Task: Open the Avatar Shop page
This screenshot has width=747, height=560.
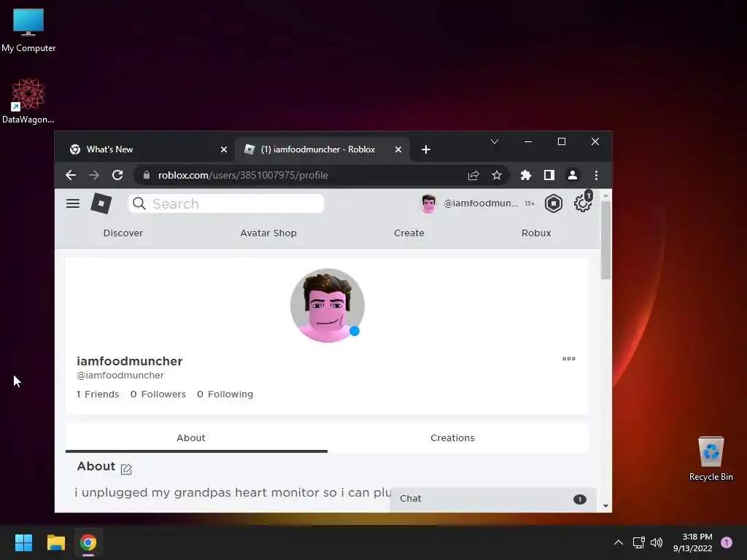Action: 268,233
